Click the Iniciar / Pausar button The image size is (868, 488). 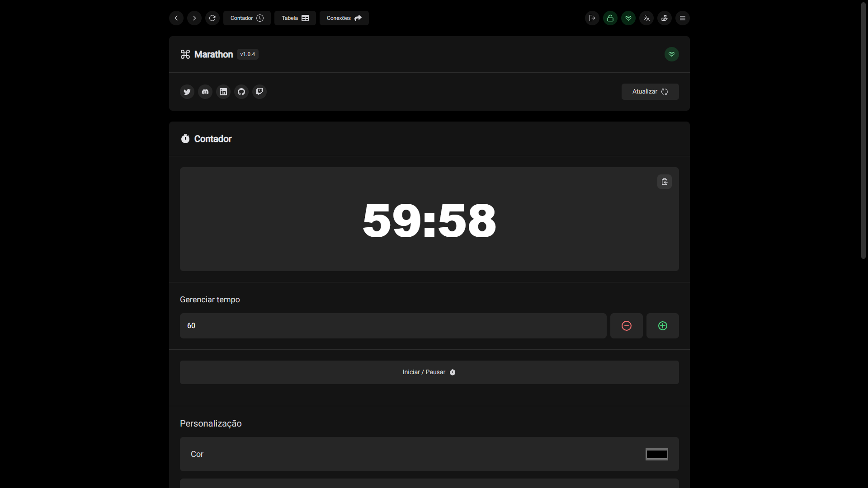tap(429, 372)
